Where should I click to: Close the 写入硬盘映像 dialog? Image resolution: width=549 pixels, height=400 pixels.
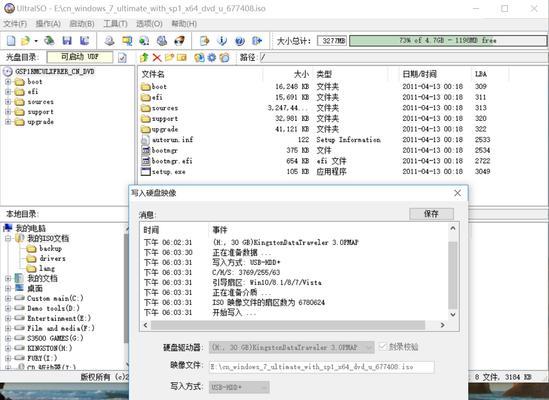(x=457, y=193)
